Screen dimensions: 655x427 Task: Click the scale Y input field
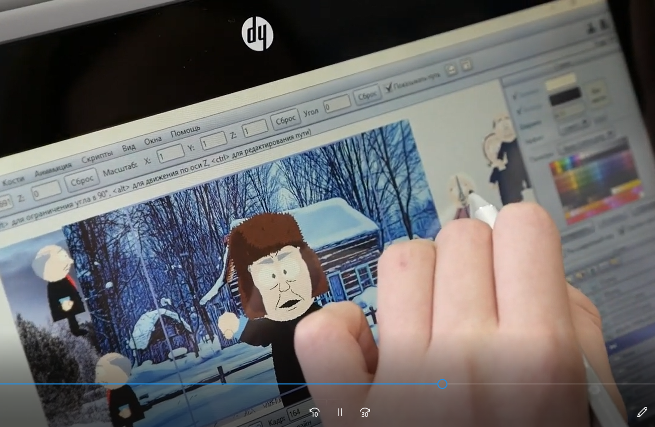point(213,141)
